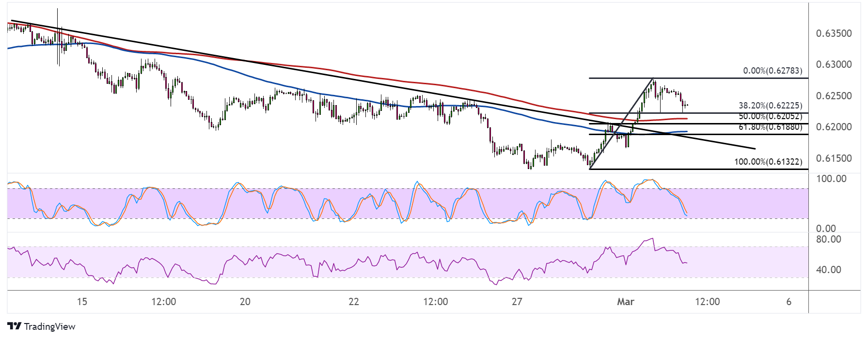Click the date label 22 on time axis
The height and width of the screenshot is (339, 868).
click(354, 302)
